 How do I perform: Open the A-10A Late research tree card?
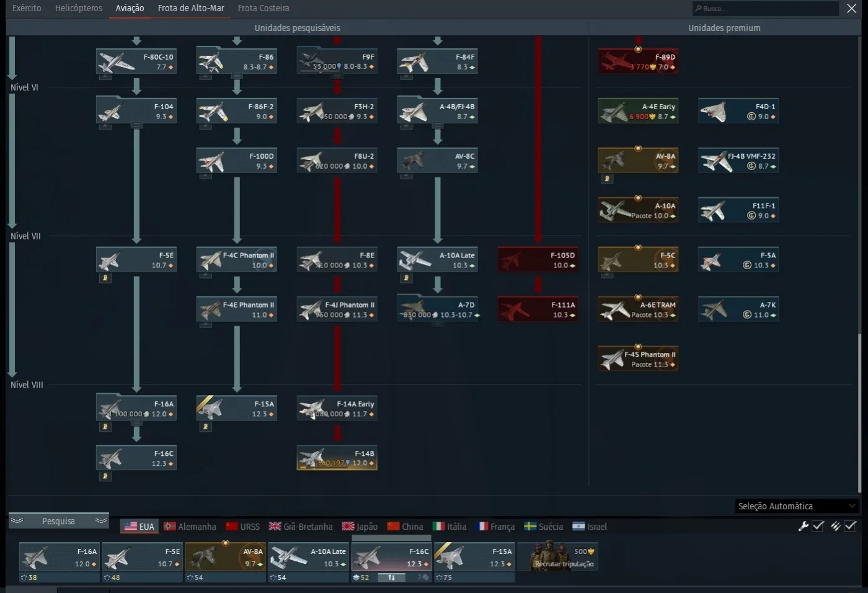point(437,260)
